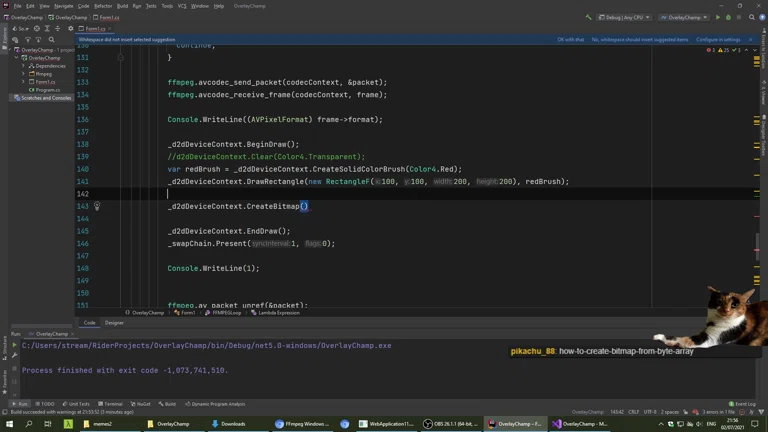
Task: Click 'No, whitespace should insert suggested items'
Action: coord(640,40)
